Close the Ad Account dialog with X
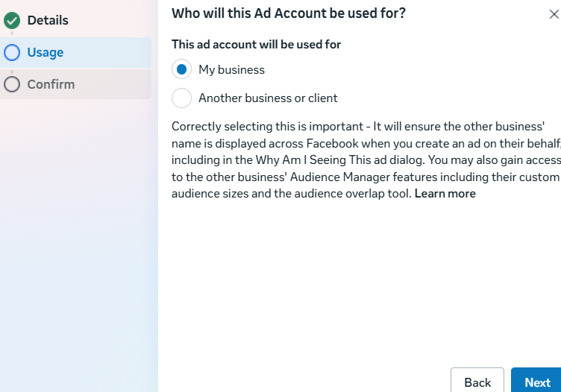Image resolution: width=561 pixels, height=392 pixels. [x=553, y=14]
